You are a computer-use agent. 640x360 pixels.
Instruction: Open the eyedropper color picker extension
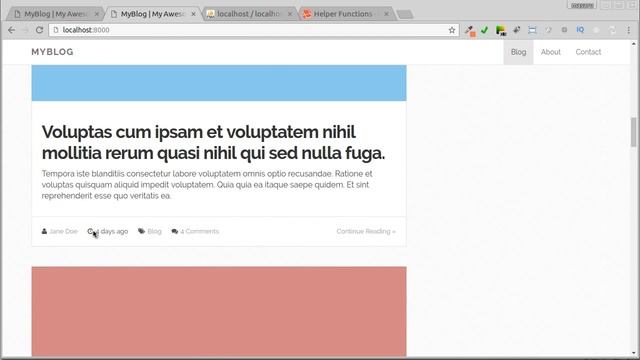(470, 30)
